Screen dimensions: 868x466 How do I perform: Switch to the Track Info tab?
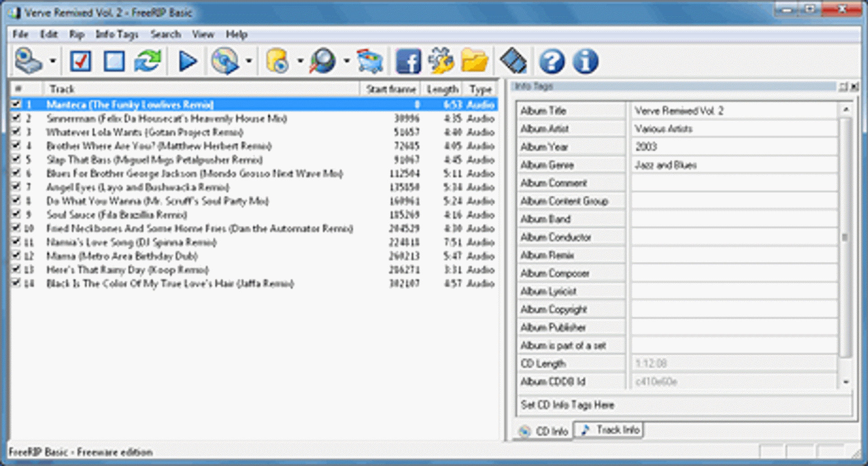(x=609, y=430)
